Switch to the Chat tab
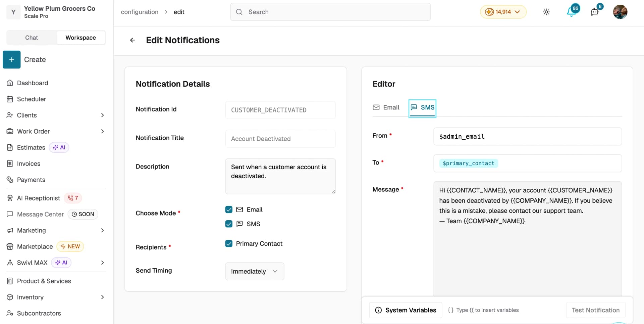 pyautogui.click(x=32, y=38)
